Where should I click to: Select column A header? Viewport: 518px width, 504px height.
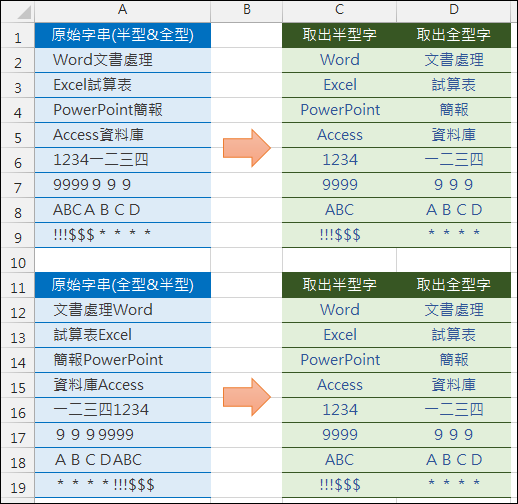[x=123, y=11]
